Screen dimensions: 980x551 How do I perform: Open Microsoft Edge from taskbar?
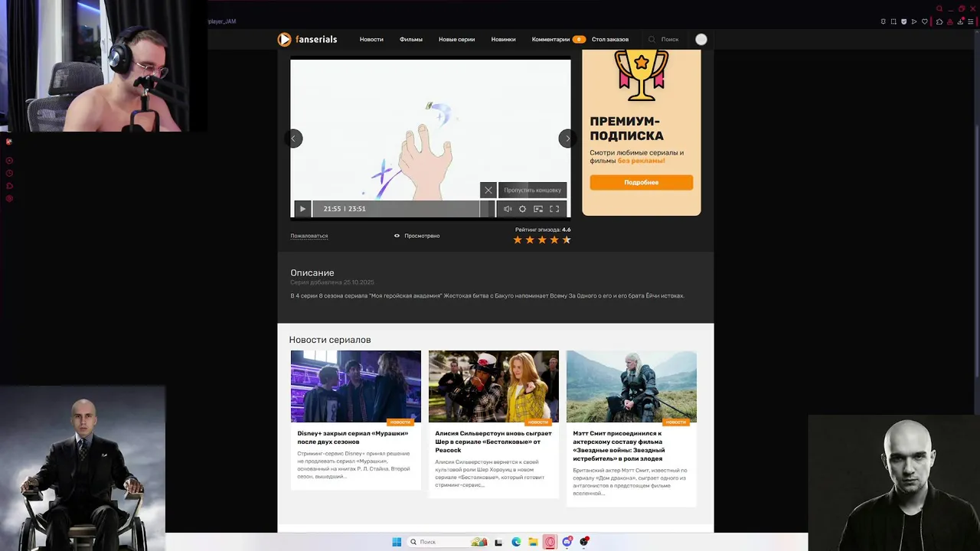[x=516, y=542]
